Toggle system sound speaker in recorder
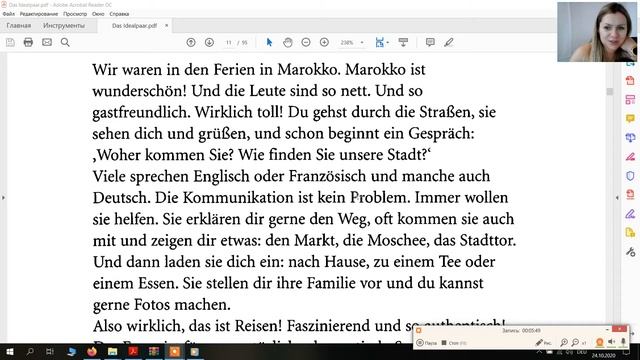The height and width of the screenshot is (360, 640). [x=611, y=342]
